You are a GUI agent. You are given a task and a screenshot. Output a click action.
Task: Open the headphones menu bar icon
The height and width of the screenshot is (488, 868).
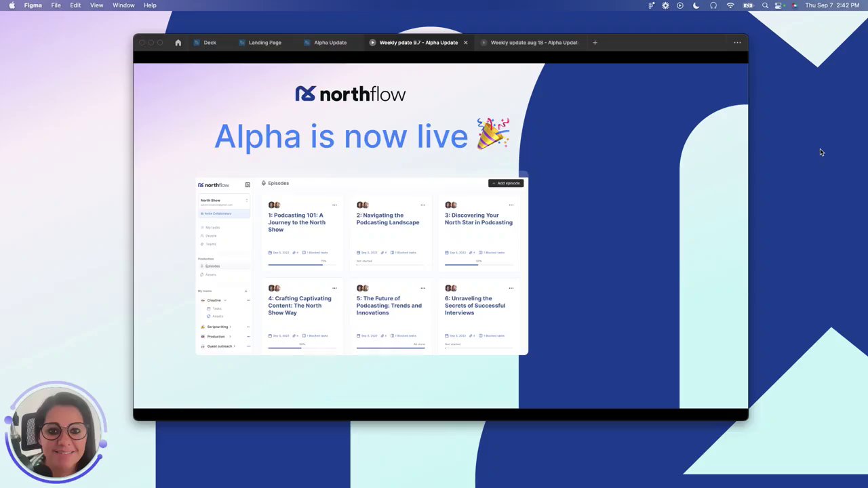pos(713,5)
